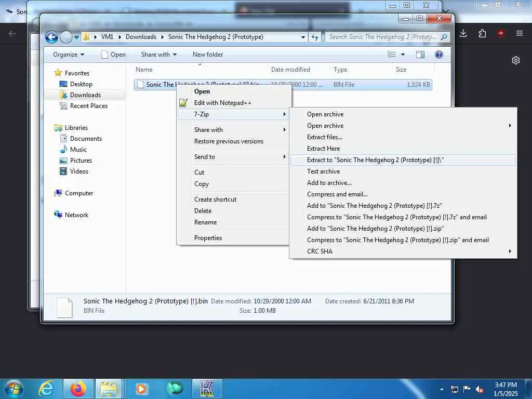The height and width of the screenshot is (399, 532).
Task: Select Desktop in Favorites
Action: coord(81,84)
